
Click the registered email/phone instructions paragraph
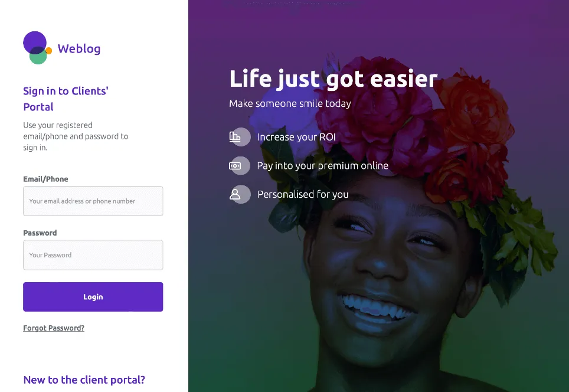tap(76, 136)
